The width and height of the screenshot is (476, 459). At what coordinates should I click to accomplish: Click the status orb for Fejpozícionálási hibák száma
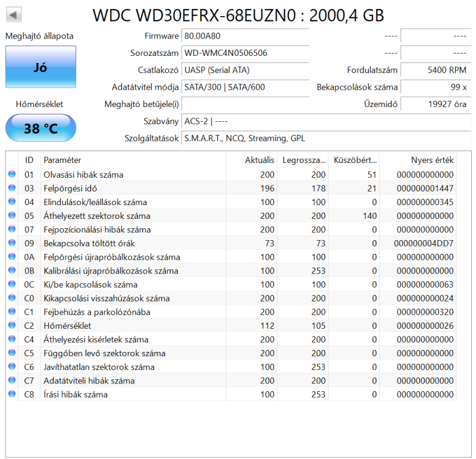click(12, 229)
